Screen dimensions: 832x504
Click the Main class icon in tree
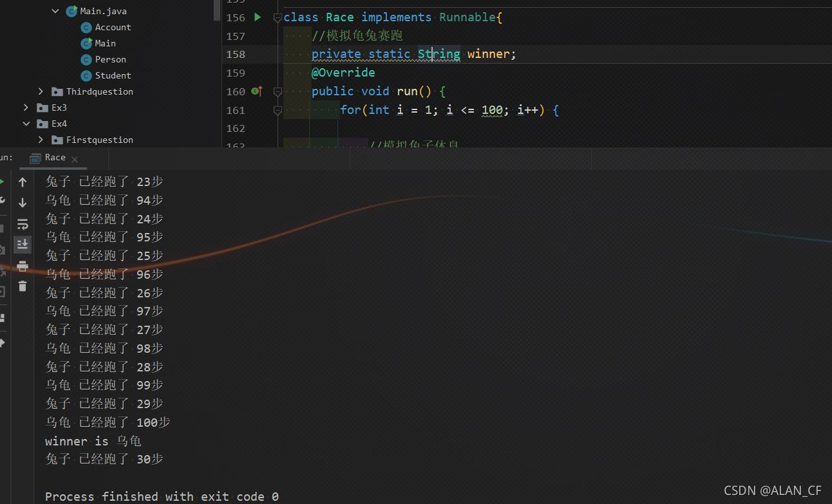pyautogui.click(x=86, y=43)
